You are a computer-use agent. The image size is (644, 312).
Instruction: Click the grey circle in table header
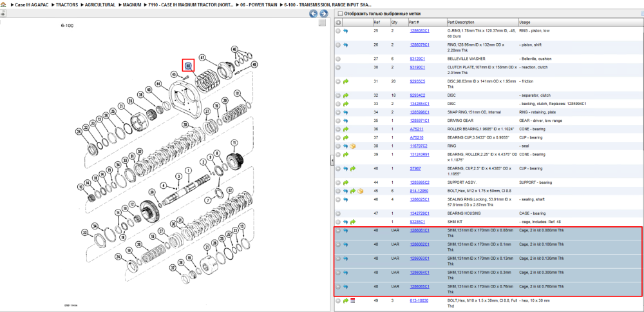[339, 22]
